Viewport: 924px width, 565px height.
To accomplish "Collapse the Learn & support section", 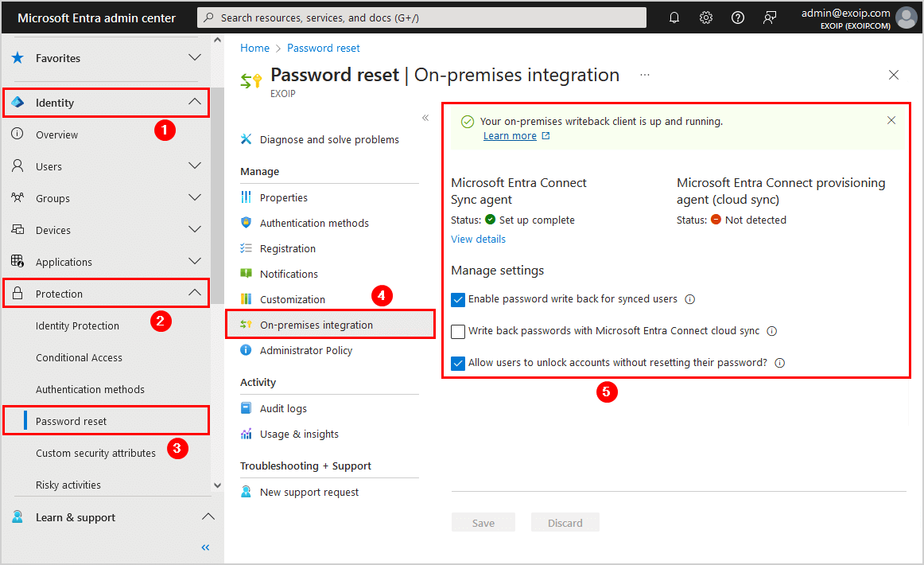I will tap(208, 517).
